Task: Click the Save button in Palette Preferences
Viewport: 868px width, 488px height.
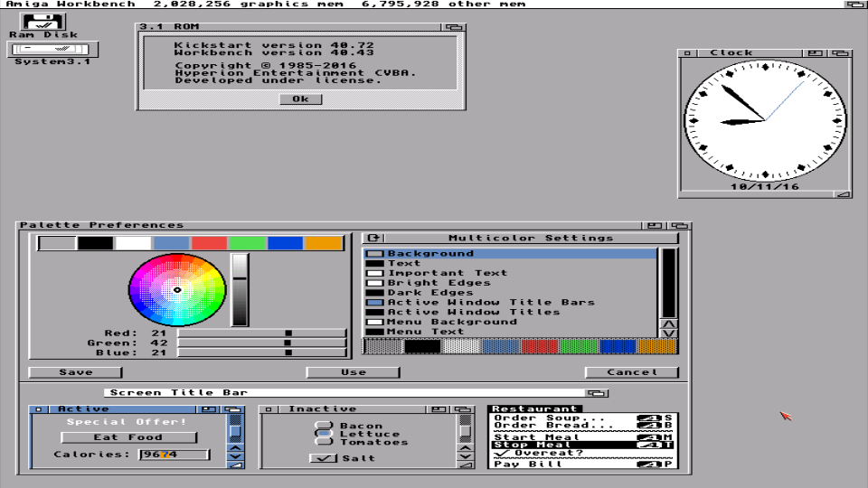Action: 76,372
